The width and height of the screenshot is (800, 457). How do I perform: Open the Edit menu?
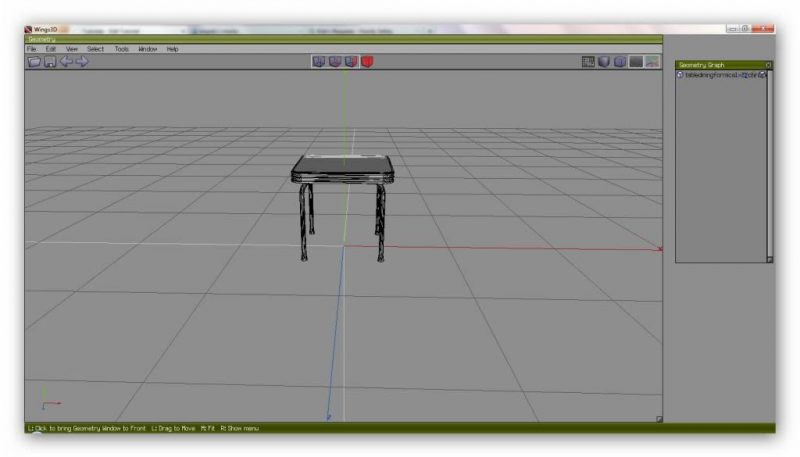(x=50, y=49)
